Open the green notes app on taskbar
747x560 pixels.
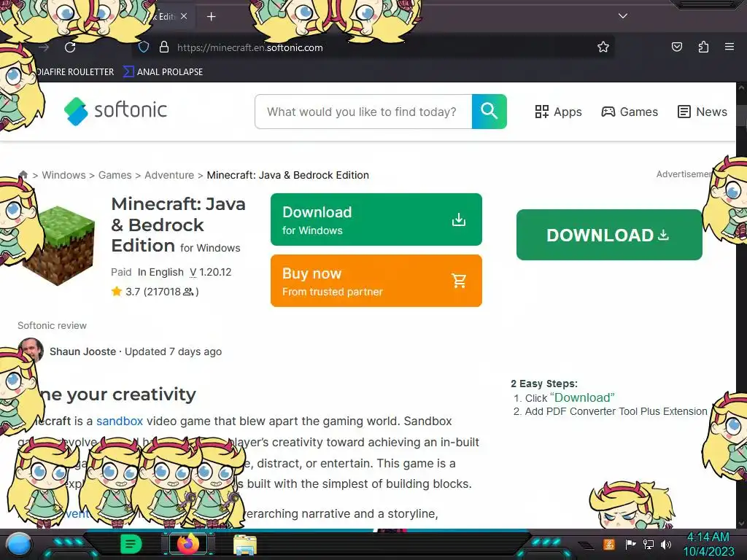(x=131, y=544)
